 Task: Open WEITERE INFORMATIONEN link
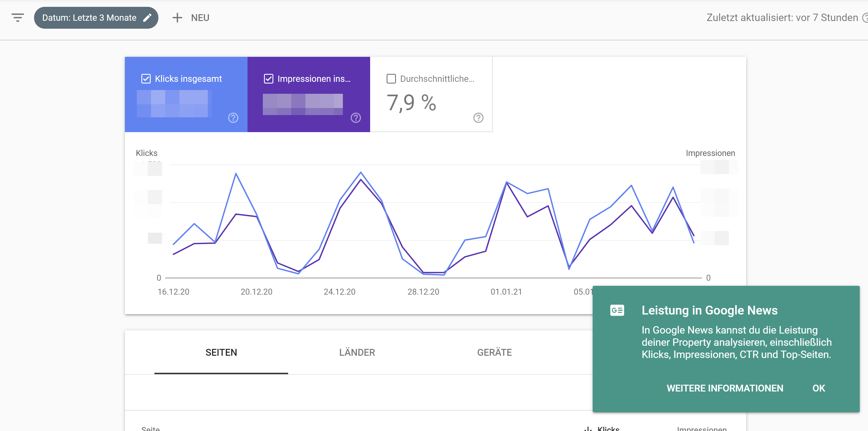point(725,388)
